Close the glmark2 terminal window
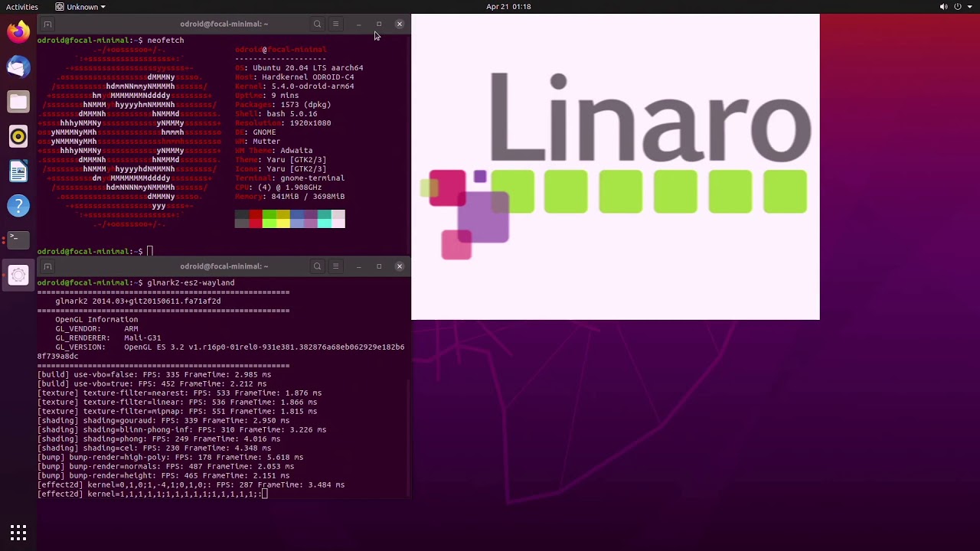The image size is (980, 551). (x=399, y=266)
